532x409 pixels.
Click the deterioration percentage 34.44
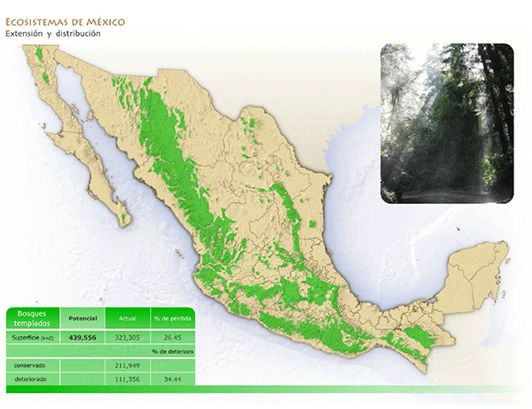[x=173, y=379]
